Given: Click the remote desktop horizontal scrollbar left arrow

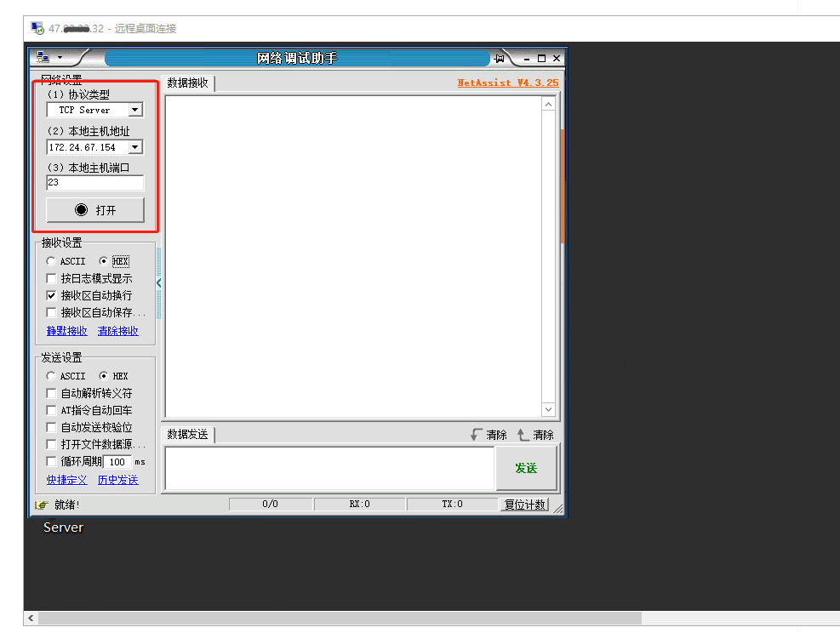Looking at the screenshot, I should [x=31, y=618].
